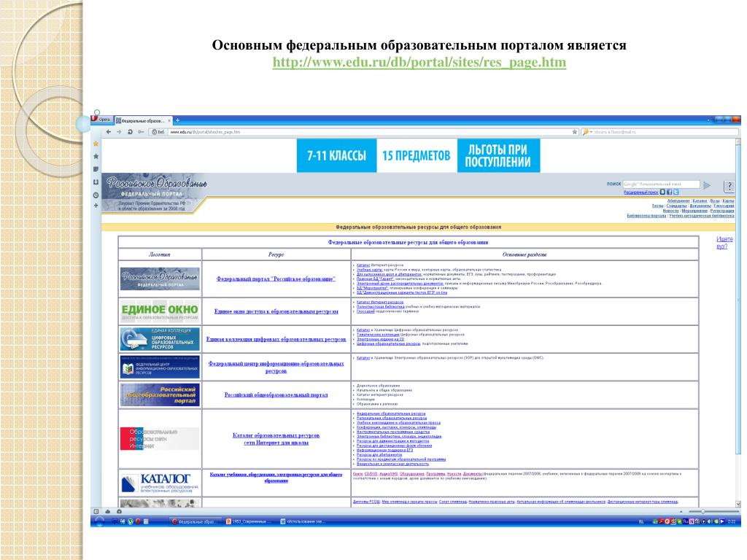Screen dimensions: 747x560
Task: Click the cloud icon in status bar
Action: click(108, 511)
